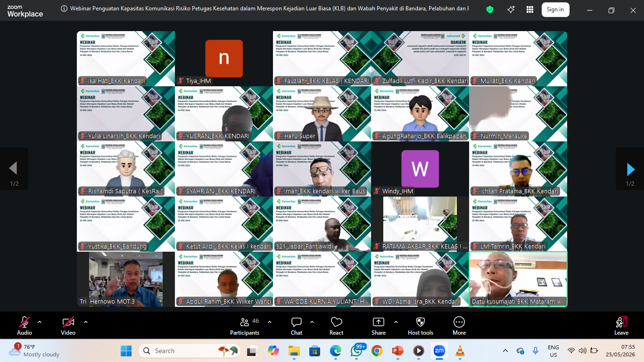The width and height of the screenshot is (644, 362).
Task: Open the Chat panel
Action: pyautogui.click(x=297, y=326)
